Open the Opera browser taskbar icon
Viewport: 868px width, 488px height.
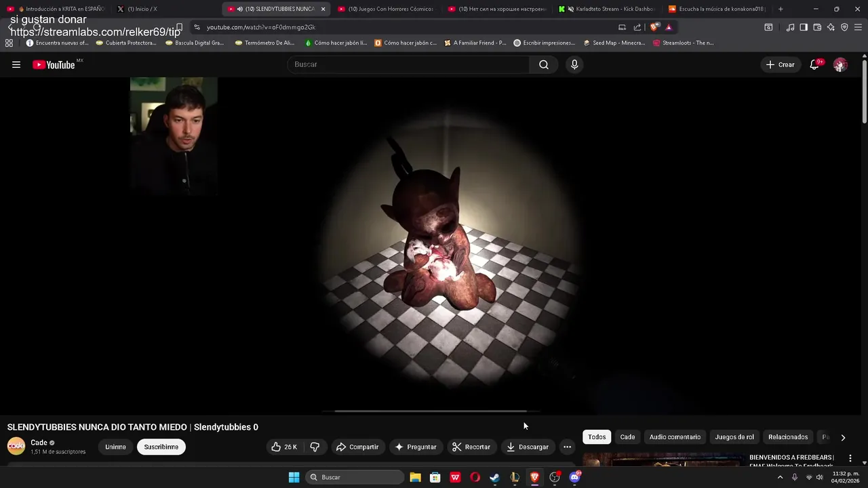tap(475, 477)
